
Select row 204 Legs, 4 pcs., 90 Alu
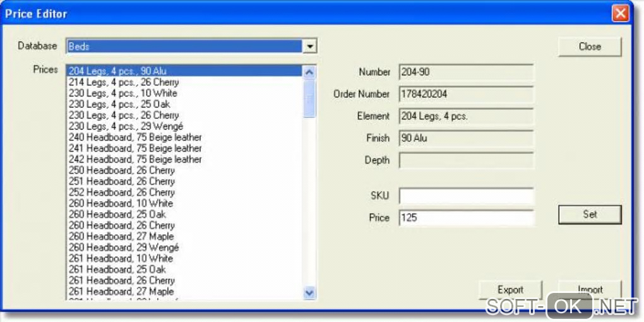tap(185, 71)
